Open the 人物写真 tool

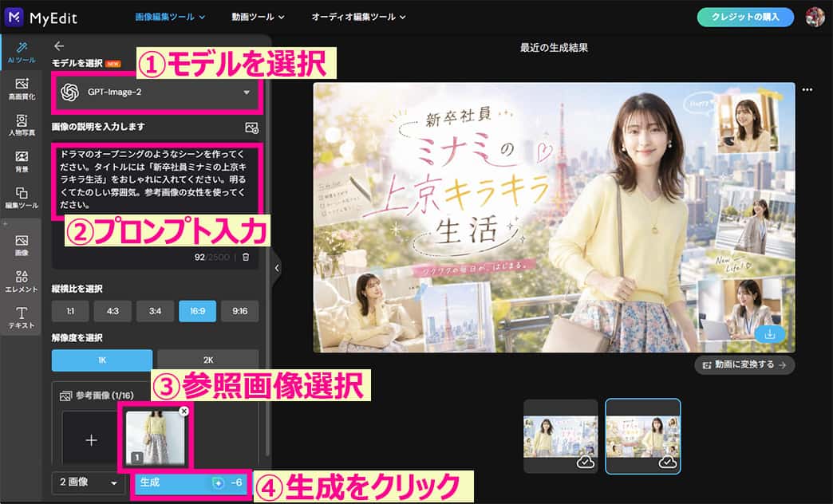[x=22, y=125]
